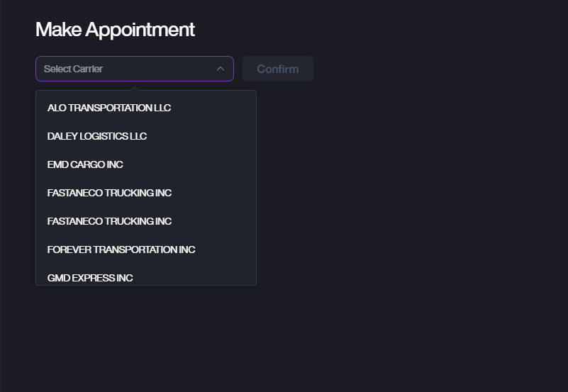
Task: Click the word EXPRESS in the carrier list
Action: click(x=92, y=277)
